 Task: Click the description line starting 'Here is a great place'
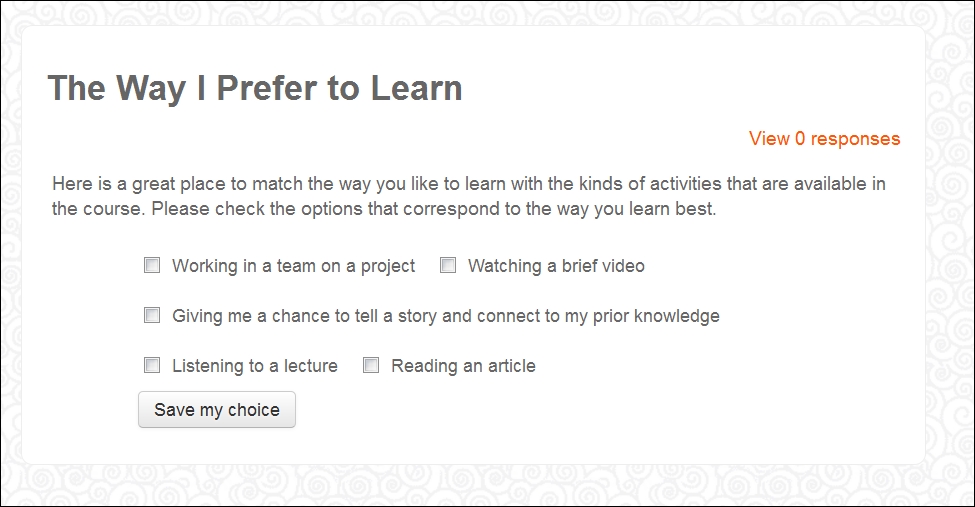469,184
